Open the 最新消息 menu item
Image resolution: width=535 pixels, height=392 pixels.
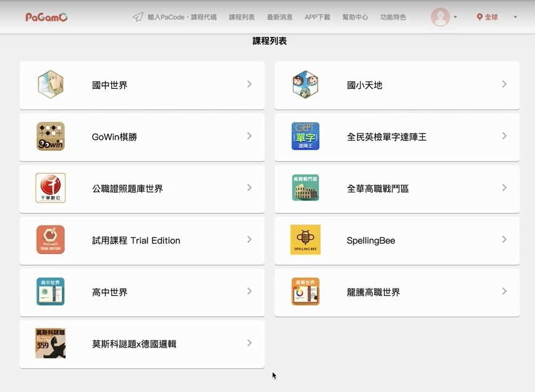pyautogui.click(x=280, y=17)
